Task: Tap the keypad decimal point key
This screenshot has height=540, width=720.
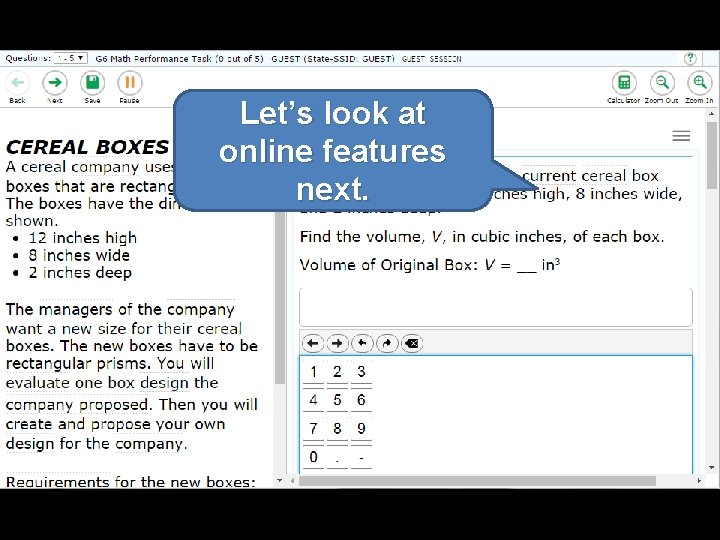Action: (x=337, y=457)
